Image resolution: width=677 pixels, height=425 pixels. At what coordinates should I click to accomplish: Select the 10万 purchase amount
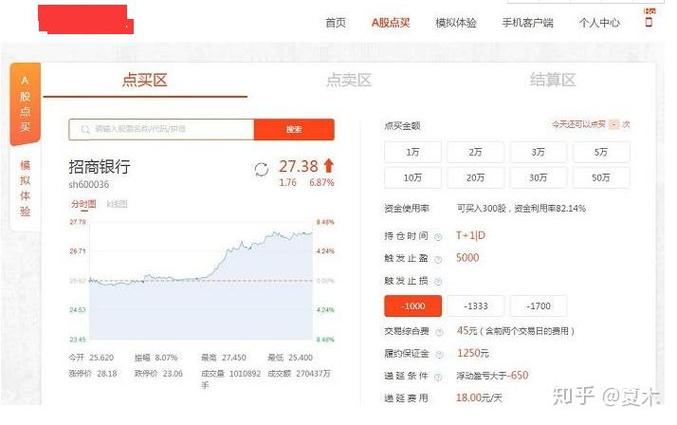pyautogui.click(x=413, y=178)
